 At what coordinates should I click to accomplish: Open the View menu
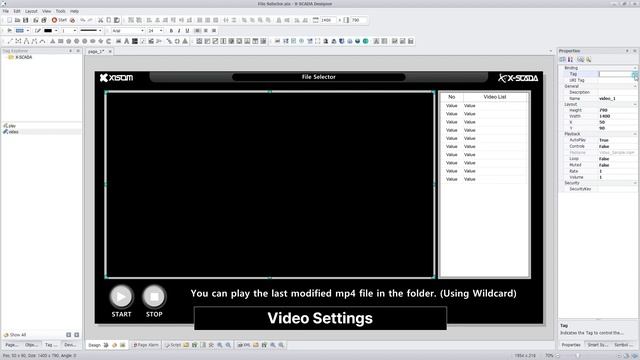(x=47, y=11)
